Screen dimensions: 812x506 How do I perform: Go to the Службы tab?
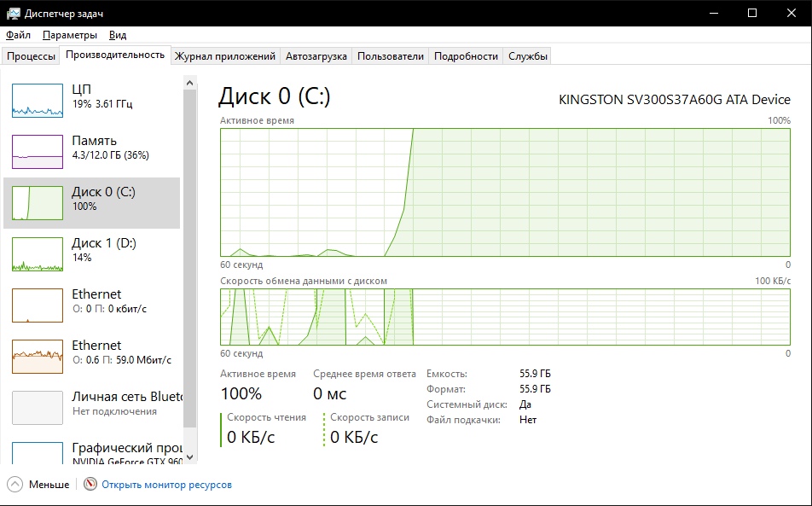click(x=528, y=56)
